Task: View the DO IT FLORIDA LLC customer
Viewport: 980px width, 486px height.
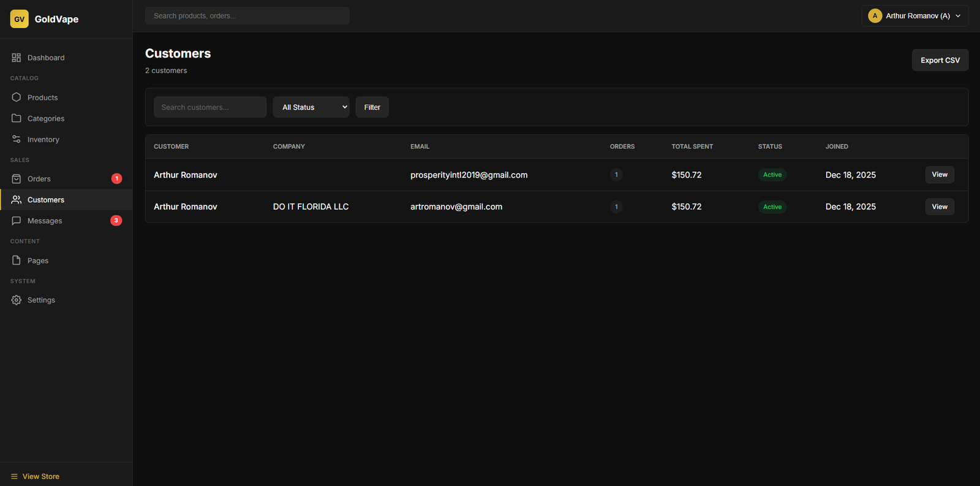Action: coord(939,207)
